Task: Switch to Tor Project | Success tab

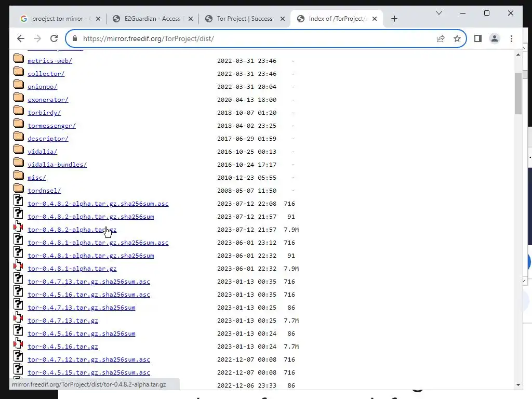Action: [245, 19]
